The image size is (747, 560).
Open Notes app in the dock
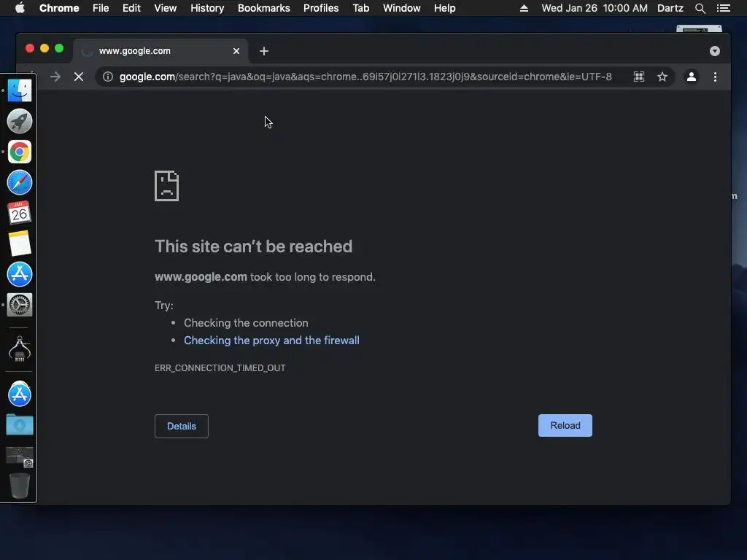pyautogui.click(x=20, y=244)
